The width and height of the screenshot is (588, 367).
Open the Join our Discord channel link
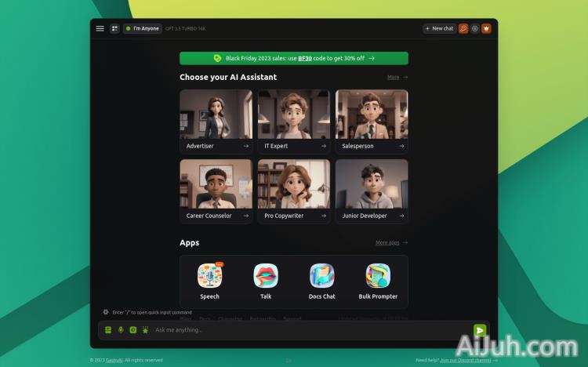pos(465,360)
